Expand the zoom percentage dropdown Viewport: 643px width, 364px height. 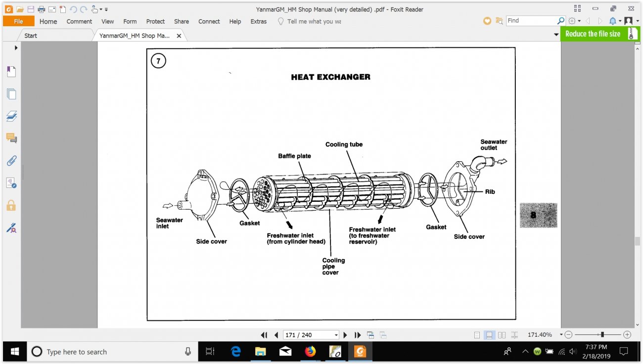pyautogui.click(x=561, y=335)
